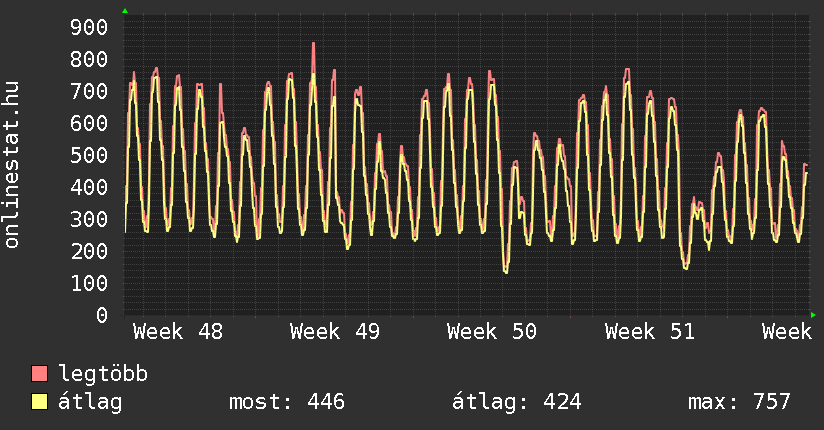Click the lowest yellow dip before Week 50
The width and height of the screenshot is (824, 430).
[x=505, y=271]
